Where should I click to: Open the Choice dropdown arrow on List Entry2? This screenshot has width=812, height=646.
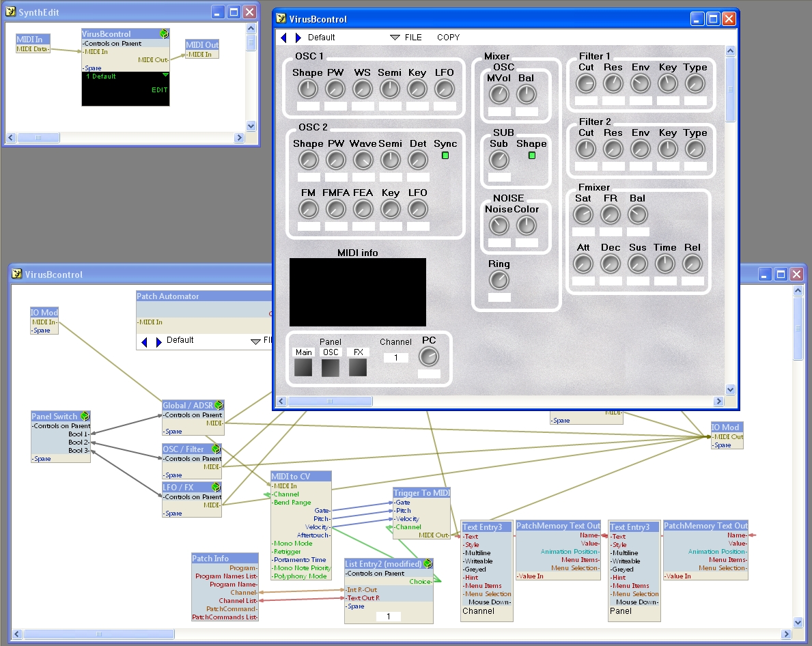click(436, 578)
